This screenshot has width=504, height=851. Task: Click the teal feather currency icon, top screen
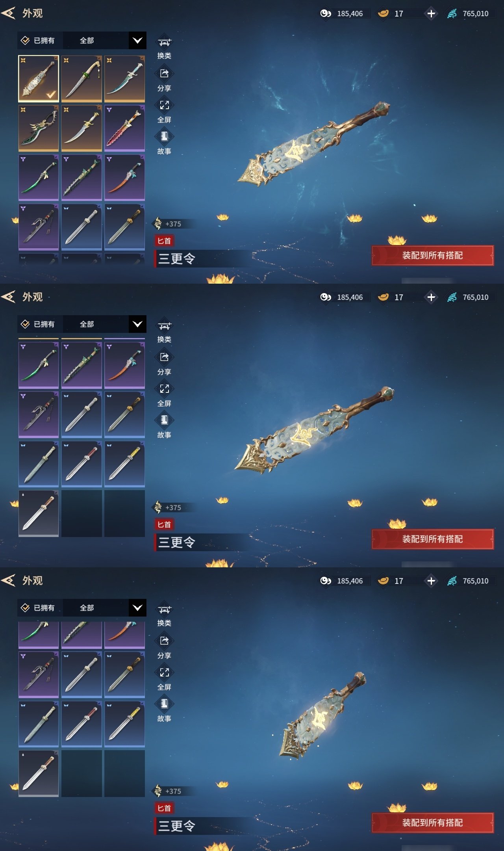click(452, 13)
